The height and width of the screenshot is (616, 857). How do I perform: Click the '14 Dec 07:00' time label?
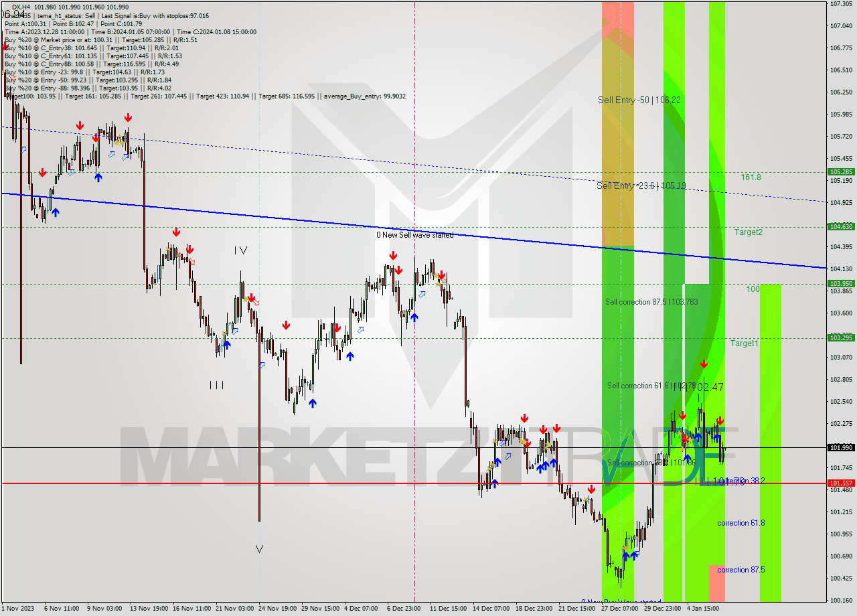pyautogui.click(x=491, y=609)
